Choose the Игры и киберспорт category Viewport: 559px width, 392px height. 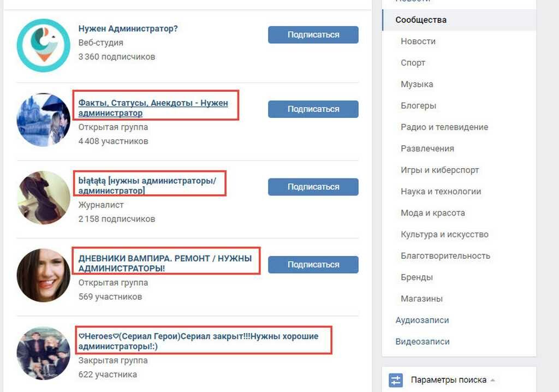[x=439, y=170]
